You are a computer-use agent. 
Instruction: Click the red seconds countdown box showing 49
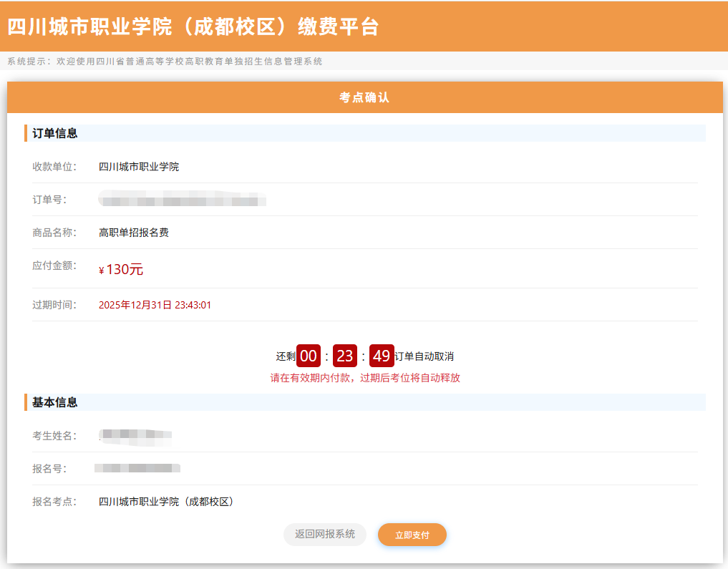pos(382,355)
